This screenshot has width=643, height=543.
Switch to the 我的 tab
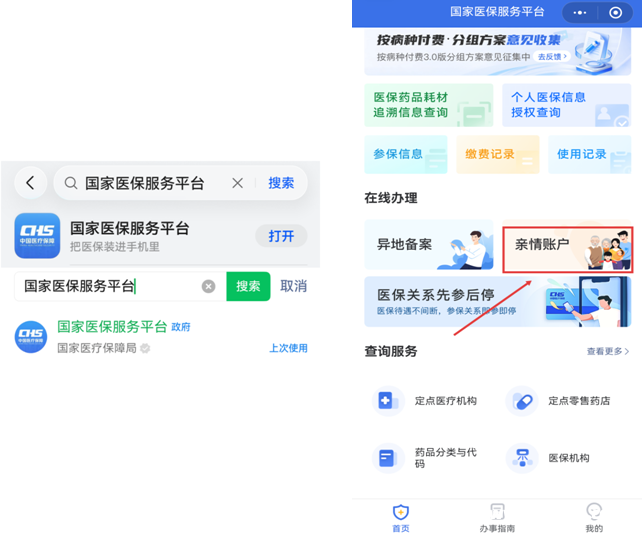pyautogui.click(x=594, y=519)
